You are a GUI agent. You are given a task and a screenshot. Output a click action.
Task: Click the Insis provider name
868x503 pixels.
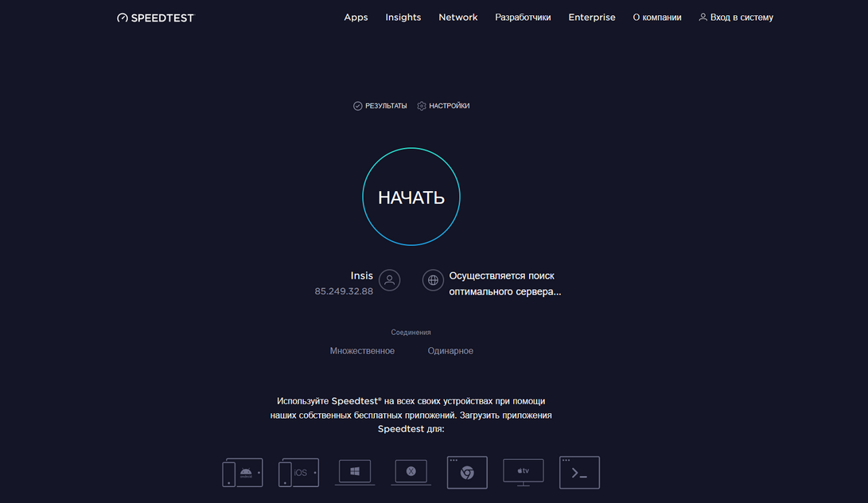[x=361, y=275]
